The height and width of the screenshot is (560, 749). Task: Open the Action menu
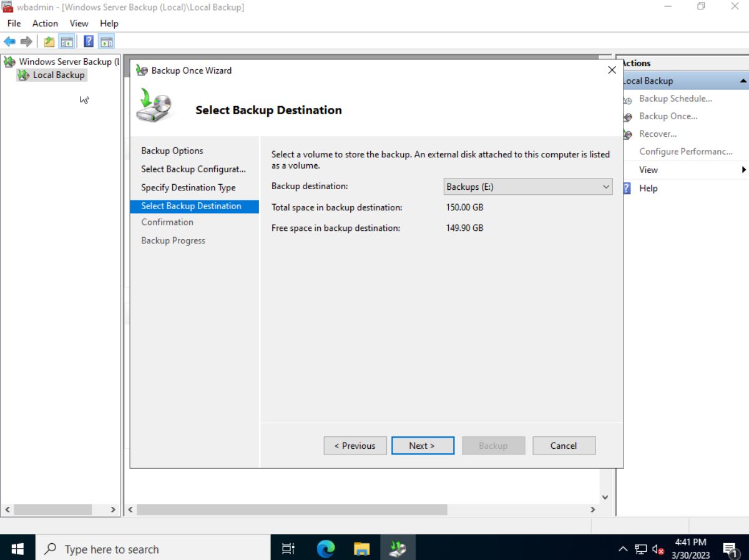point(44,23)
